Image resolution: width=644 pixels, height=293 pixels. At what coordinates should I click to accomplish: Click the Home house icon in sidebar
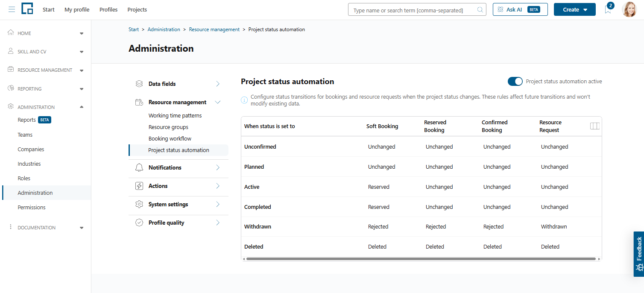11,33
